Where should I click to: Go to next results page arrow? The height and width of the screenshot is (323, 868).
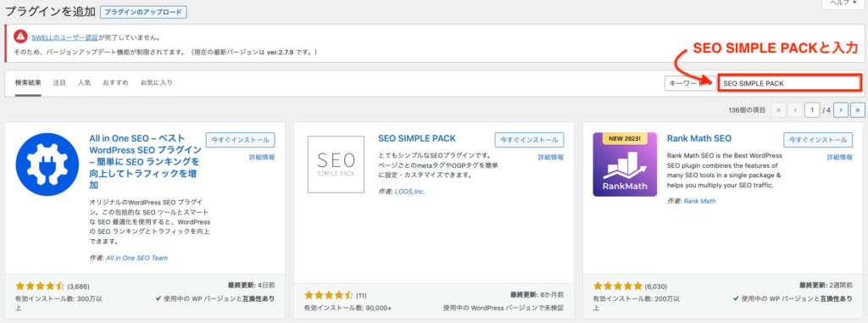tap(841, 110)
